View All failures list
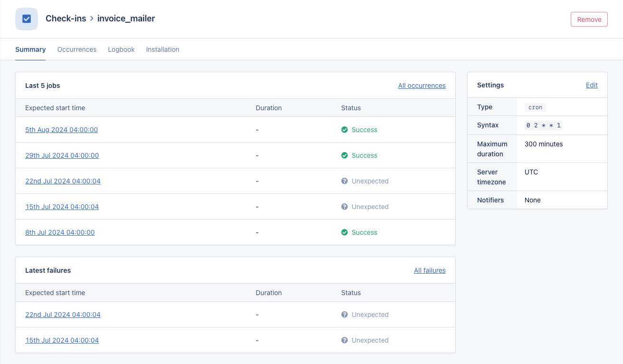 click(x=430, y=270)
